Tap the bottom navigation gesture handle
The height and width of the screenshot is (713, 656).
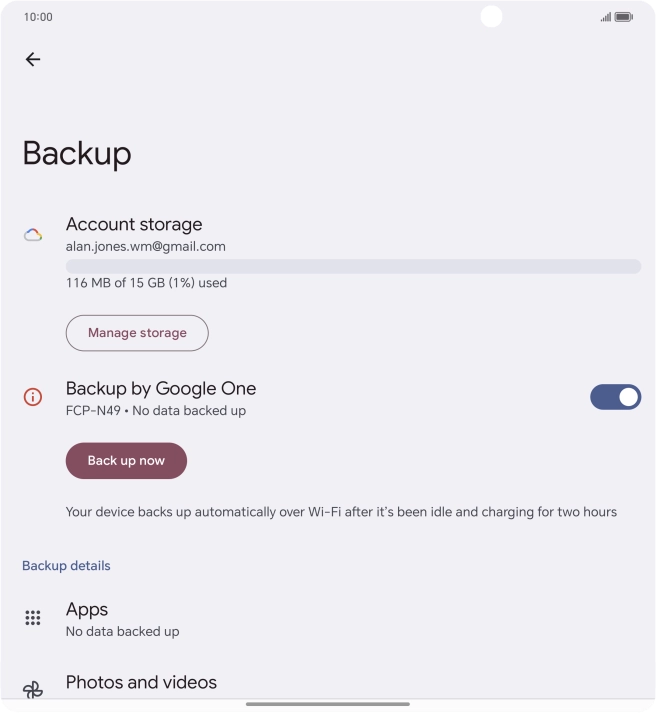tap(328, 704)
